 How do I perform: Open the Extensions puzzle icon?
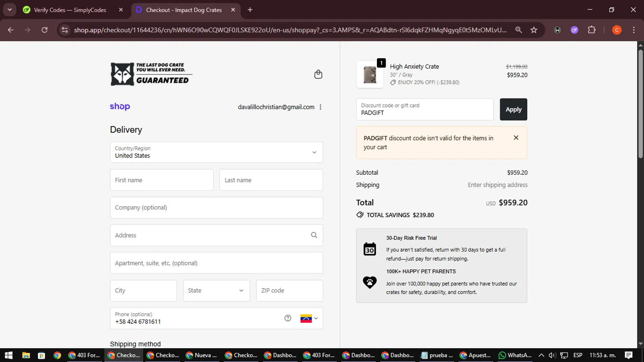pyautogui.click(x=592, y=30)
